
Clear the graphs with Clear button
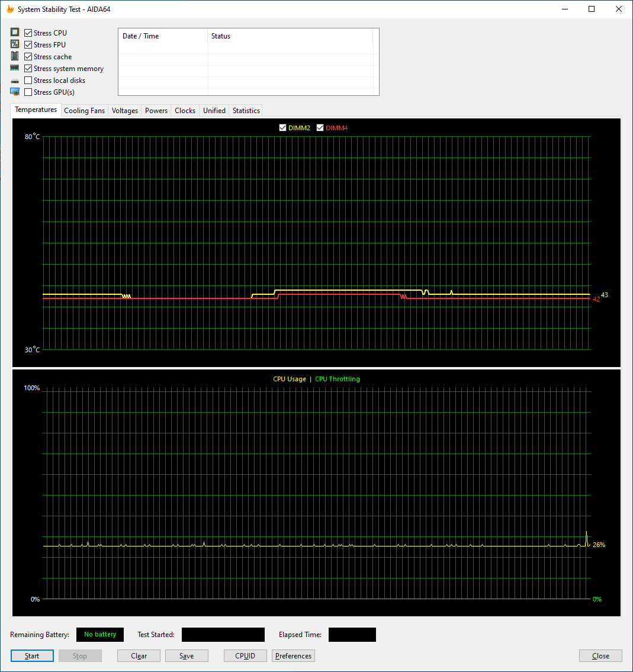(x=139, y=655)
